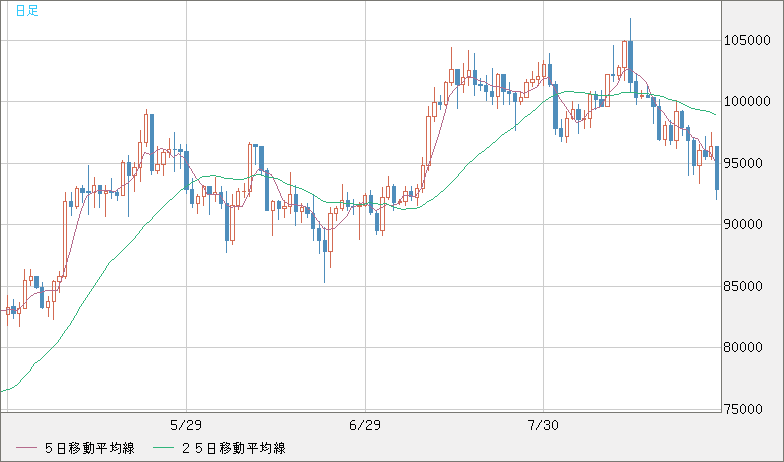Click the 5/29 date label
784x462 pixels.
pos(186,426)
